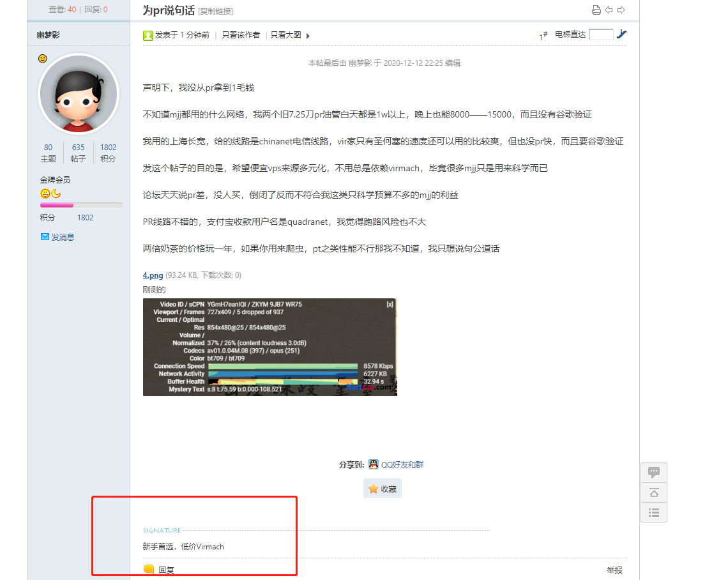Click the attached video stats screenshot
The height and width of the screenshot is (580, 728).
(269, 347)
